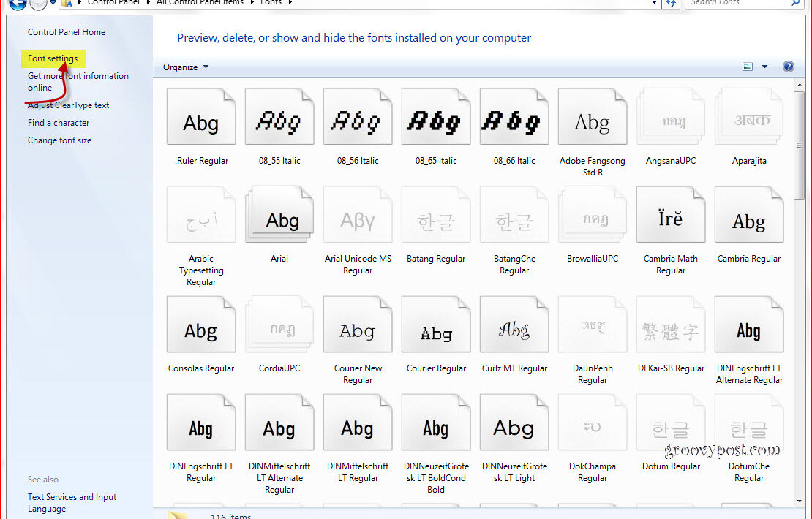Open Font settings in the sidebar

[x=53, y=58]
